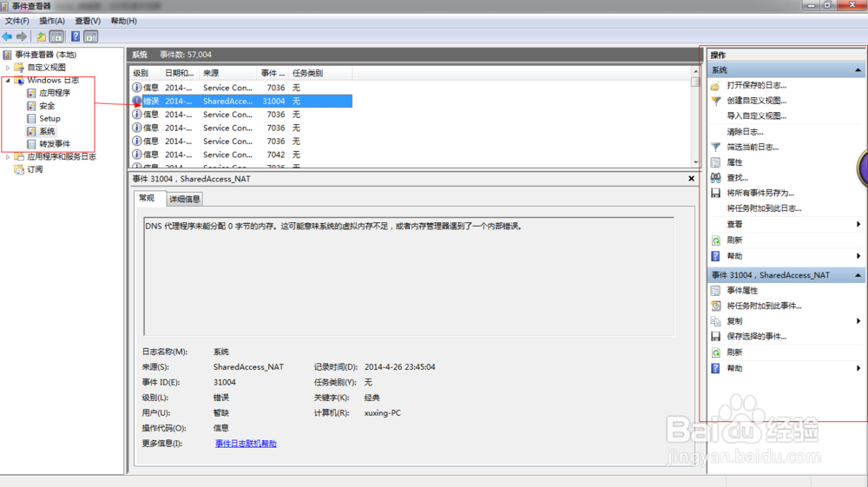This screenshot has height=487, width=868.
Task: Select the 安全 log
Action: coord(47,106)
